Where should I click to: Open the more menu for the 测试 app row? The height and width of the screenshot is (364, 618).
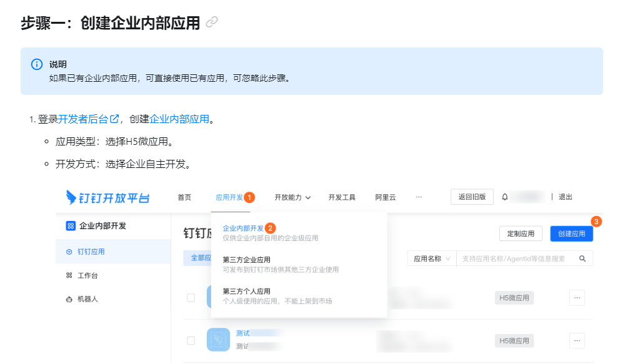click(x=577, y=340)
